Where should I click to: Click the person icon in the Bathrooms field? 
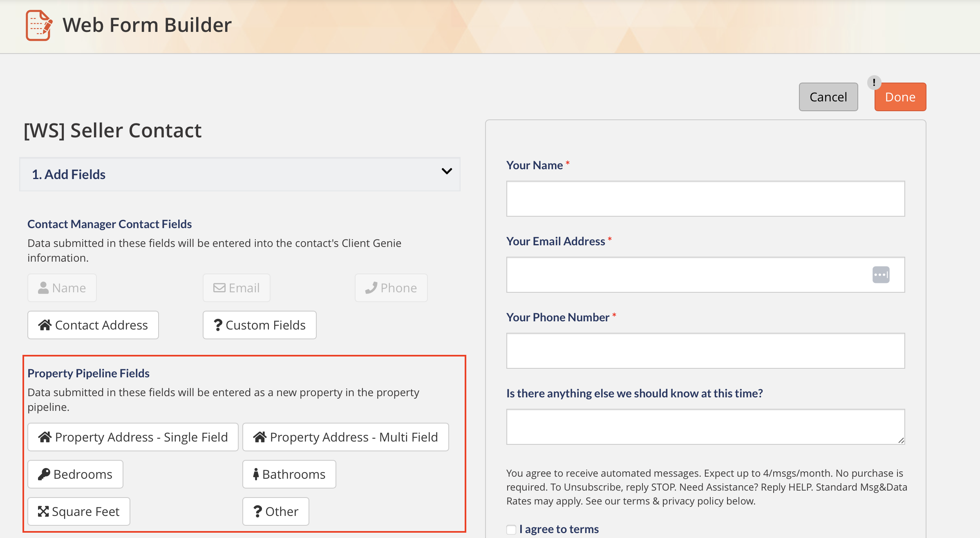pos(257,474)
